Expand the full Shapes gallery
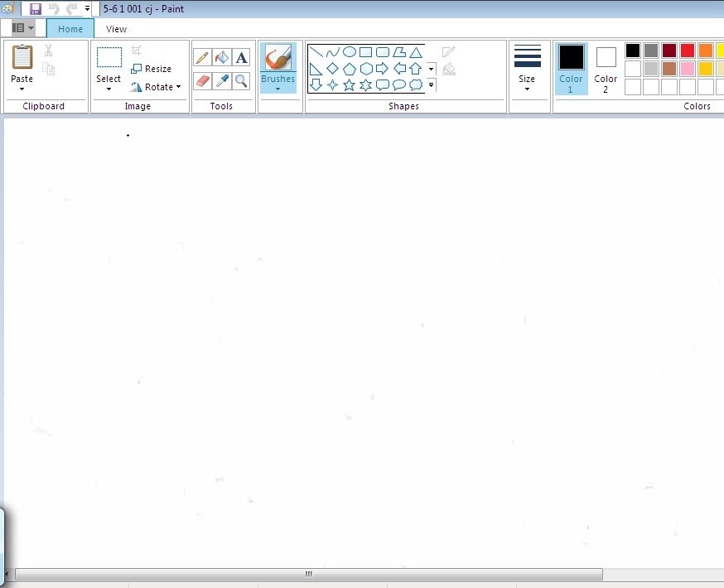 pyautogui.click(x=432, y=85)
